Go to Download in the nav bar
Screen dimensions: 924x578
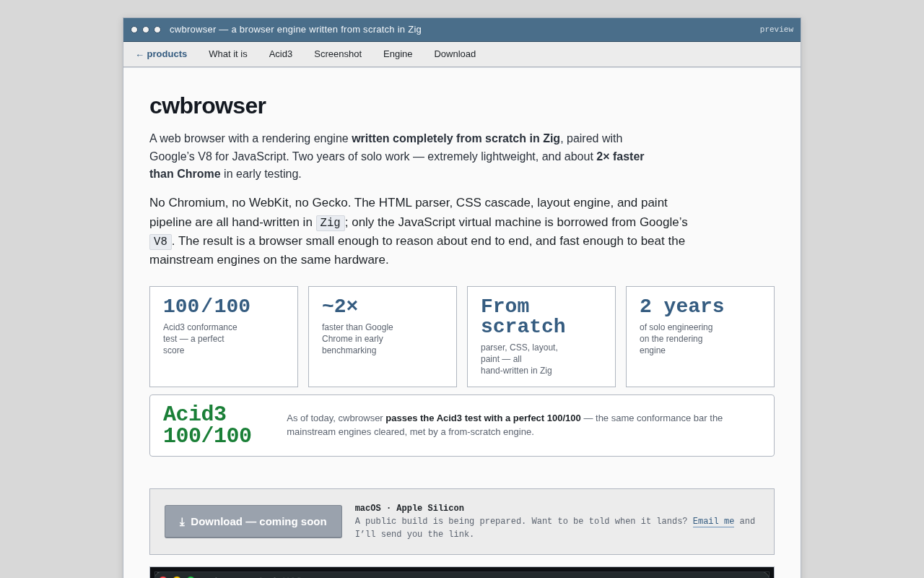click(x=455, y=54)
